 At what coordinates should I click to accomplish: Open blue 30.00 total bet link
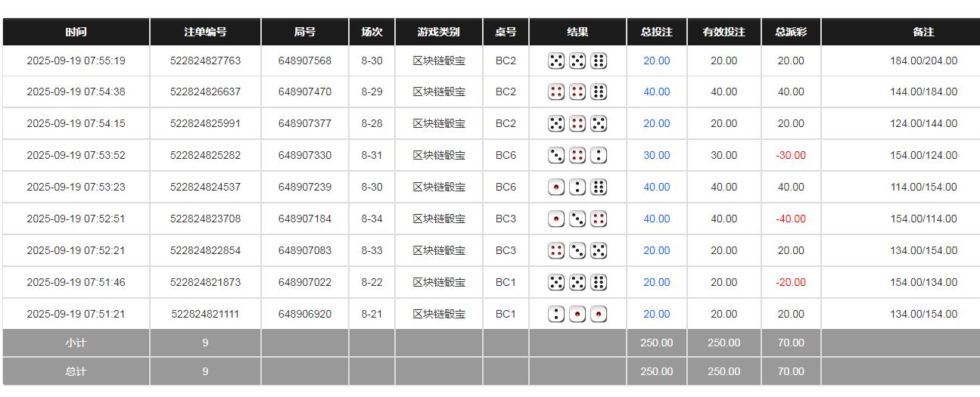coord(656,156)
